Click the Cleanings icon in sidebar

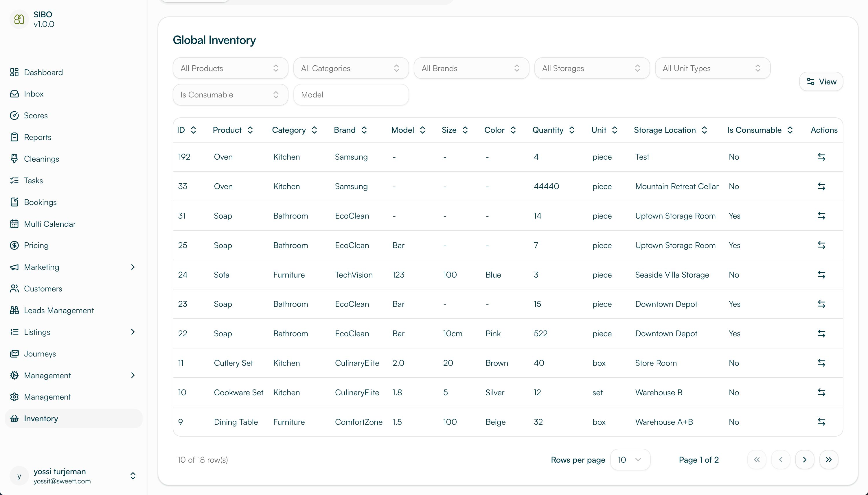pos(14,159)
